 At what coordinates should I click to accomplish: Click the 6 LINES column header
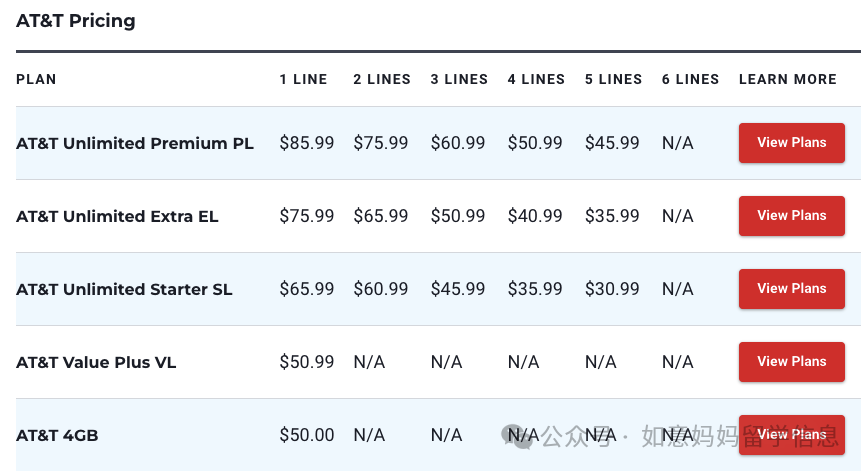pyautogui.click(x=691, y=79)
